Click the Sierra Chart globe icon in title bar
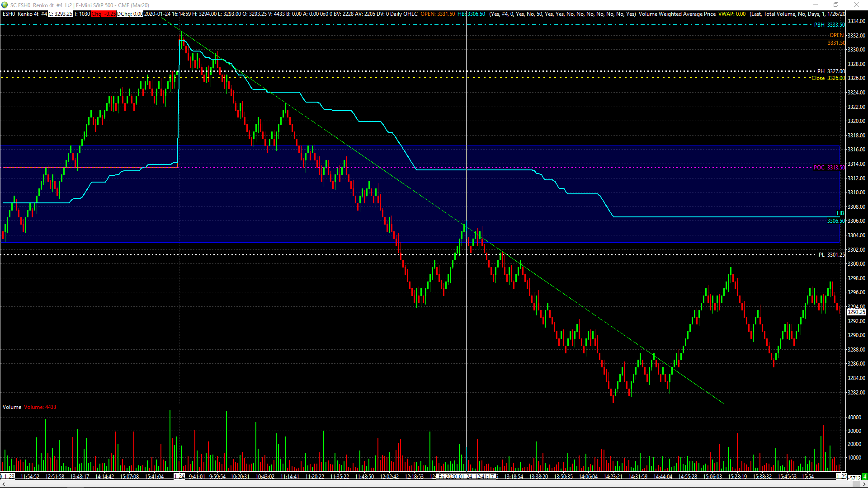This screenshot has width=868, height=488. click(5, 5)
